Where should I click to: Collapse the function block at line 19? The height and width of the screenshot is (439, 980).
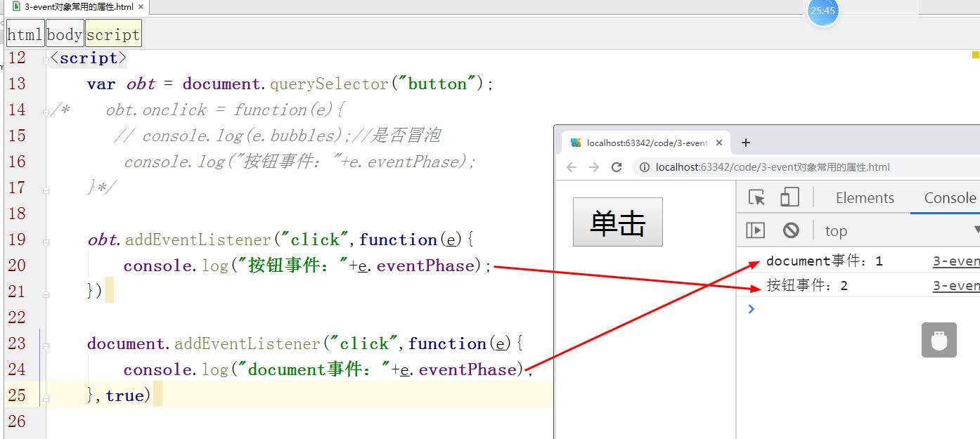(x=46, y=241)
